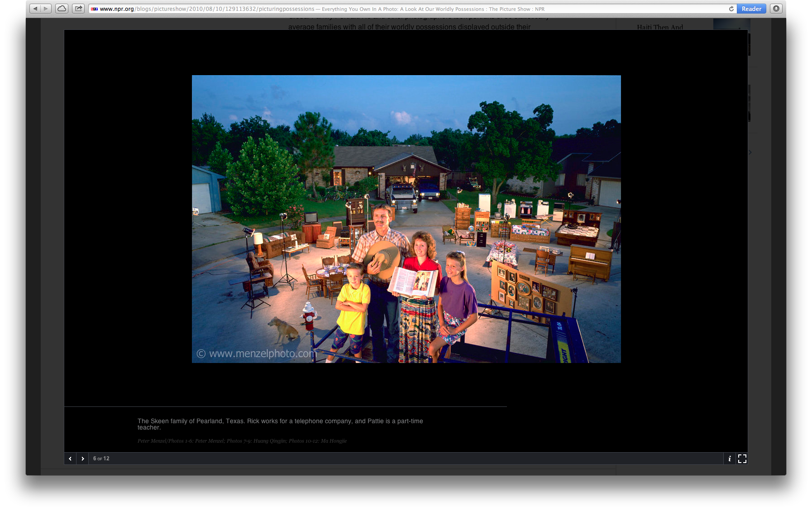
Task: Click the NPR favicon in address bar
Action: [x=94, y=9]
